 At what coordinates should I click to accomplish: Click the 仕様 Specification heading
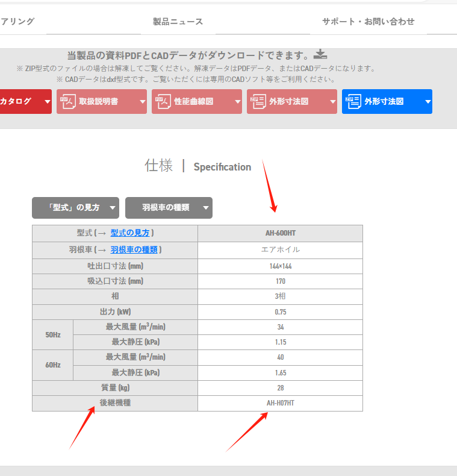click(198, 166)
